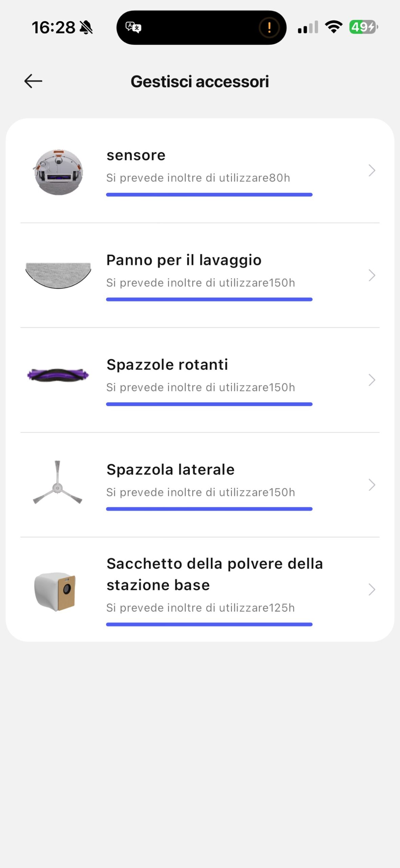Viewport: 400px width, 868px height.
Task: Tap the orange warning indicator icon
Action: pyautogui.click(x=269, y=27)
